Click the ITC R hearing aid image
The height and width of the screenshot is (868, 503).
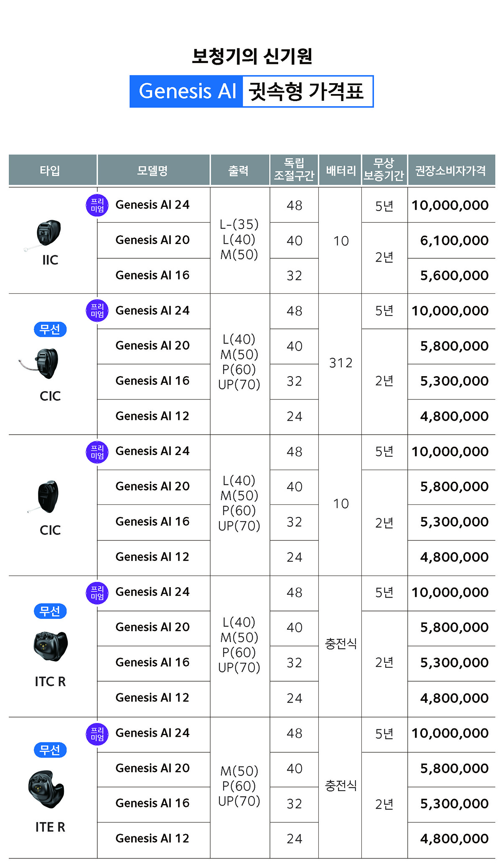[50, 646]
